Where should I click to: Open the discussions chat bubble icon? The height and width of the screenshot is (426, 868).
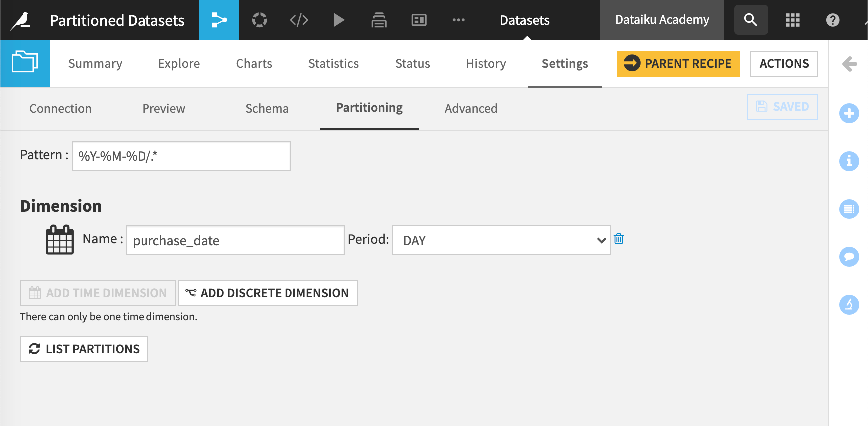849,257
